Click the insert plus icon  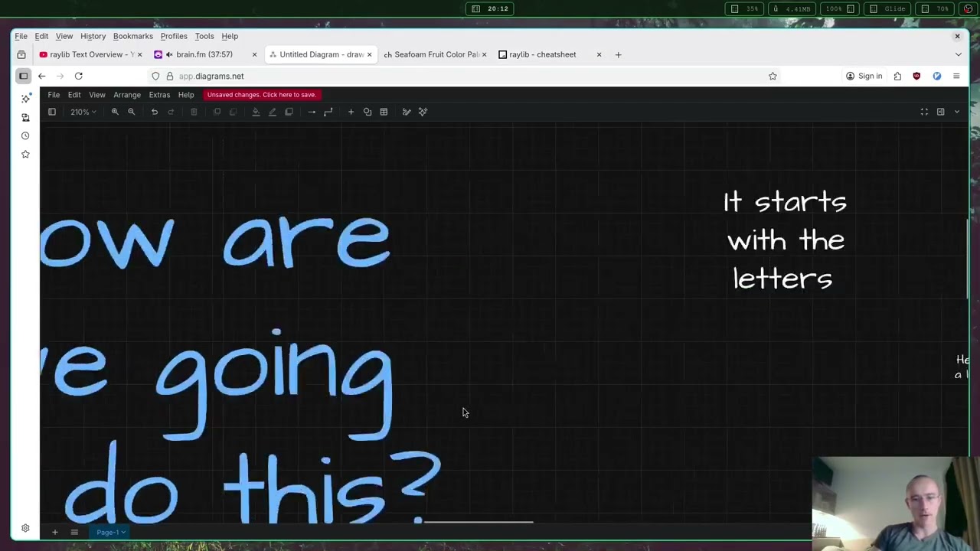click(x=351, y=112)
